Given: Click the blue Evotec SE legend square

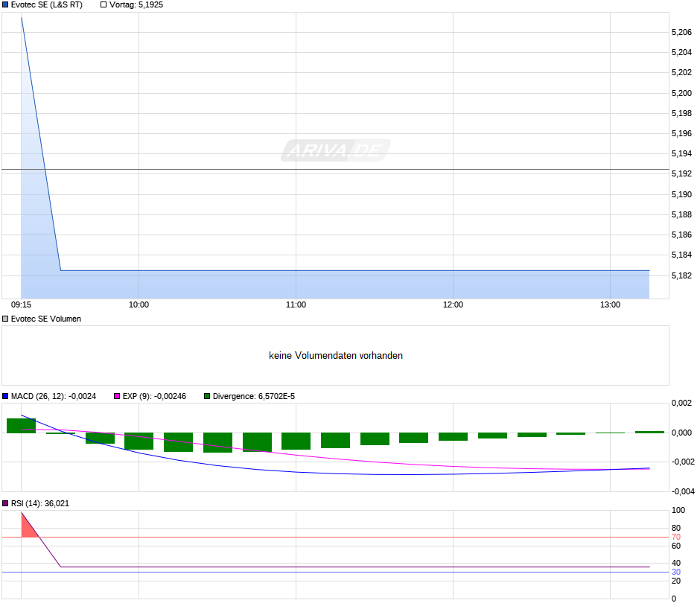Looking at the screenshot, I should [x=5, y=5].
